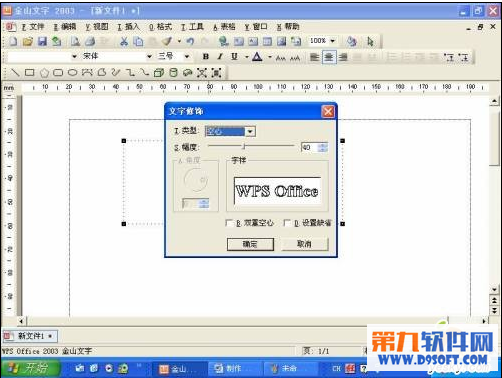Click the WPS Office preview sample

(277, 190)
